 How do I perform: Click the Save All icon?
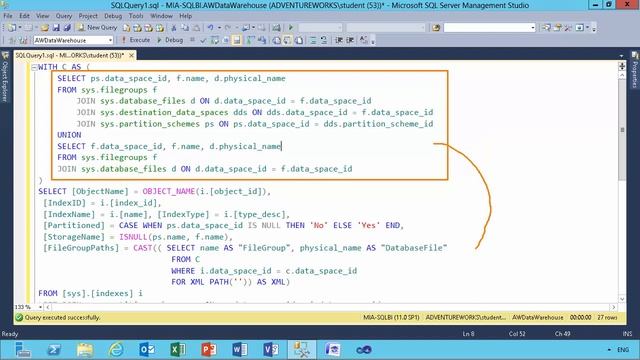67,28
